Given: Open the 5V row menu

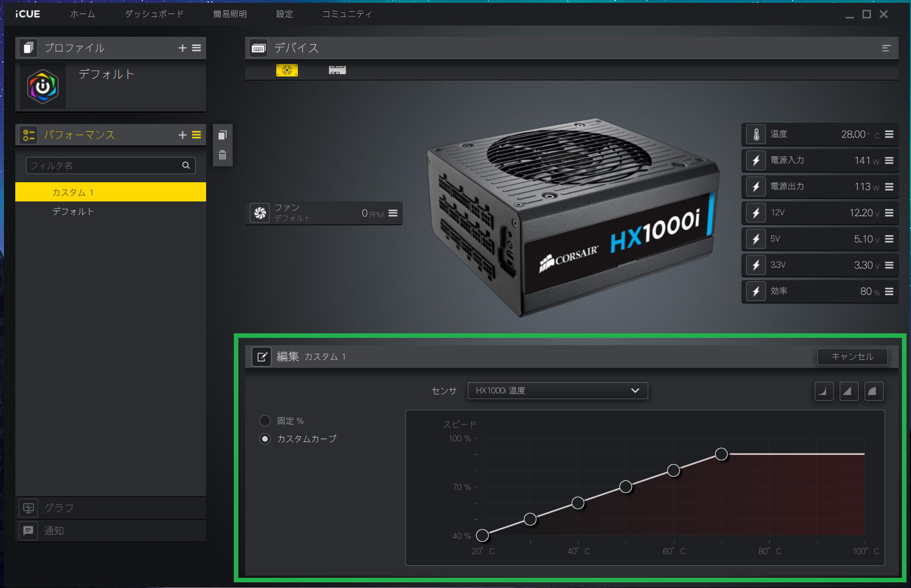Looking at the screenshot, I should point(889,239).
